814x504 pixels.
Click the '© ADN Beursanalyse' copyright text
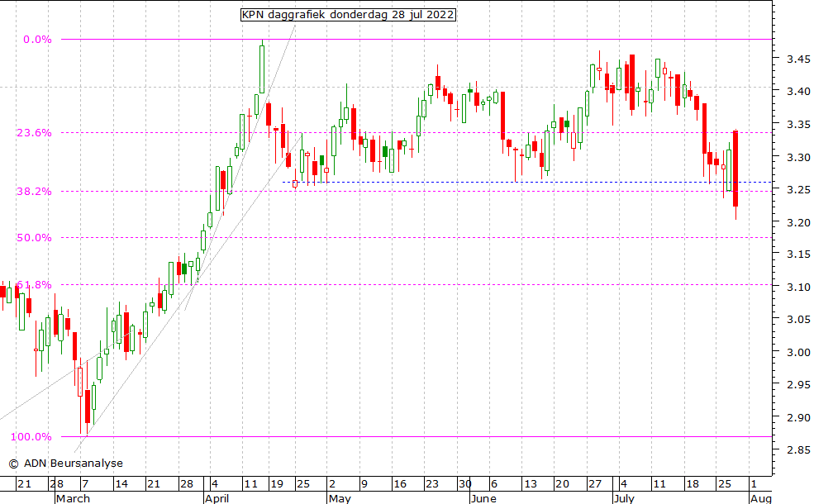tap(66, 463)
